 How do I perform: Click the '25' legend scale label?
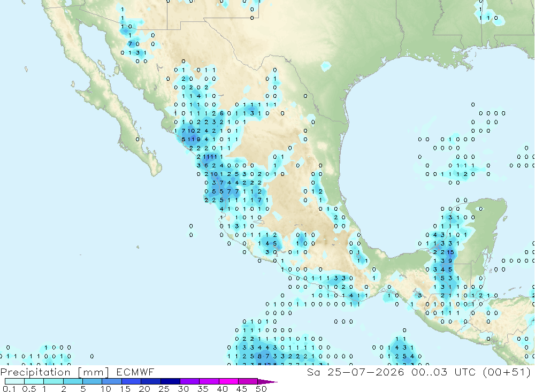[164, 389]
